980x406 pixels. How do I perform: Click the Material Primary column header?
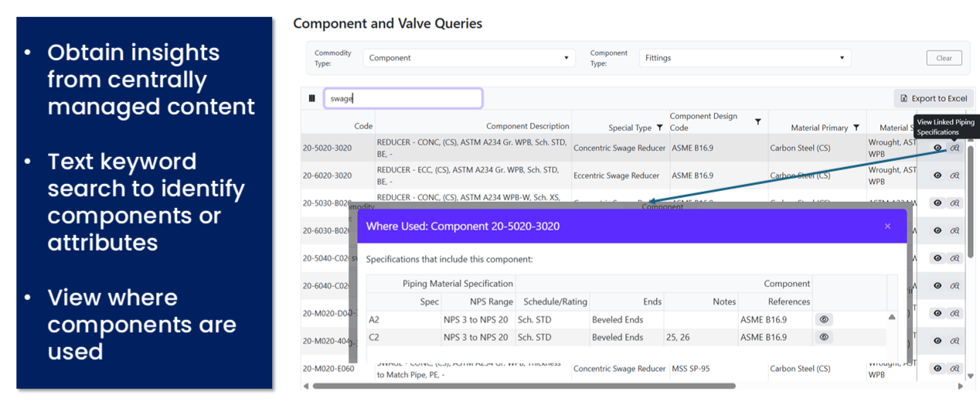(x=819, y=128)
